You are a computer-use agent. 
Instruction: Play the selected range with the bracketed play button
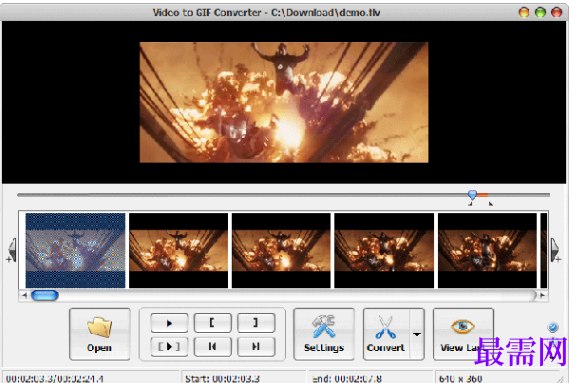coord(169,347)
